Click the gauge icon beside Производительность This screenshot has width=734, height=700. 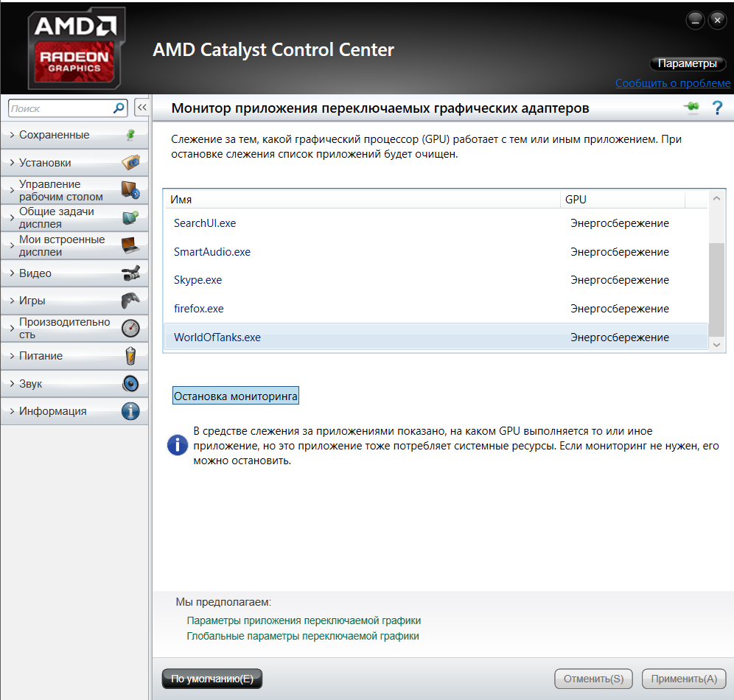click(130, 328)
